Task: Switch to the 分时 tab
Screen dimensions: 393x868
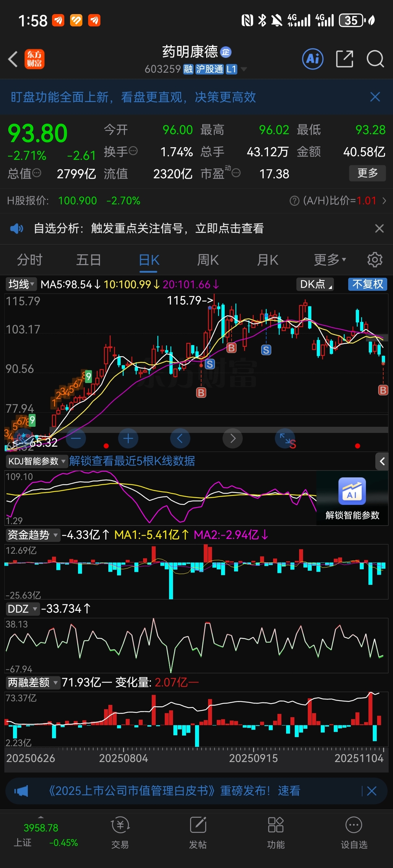Action: [x=30, y=260]
